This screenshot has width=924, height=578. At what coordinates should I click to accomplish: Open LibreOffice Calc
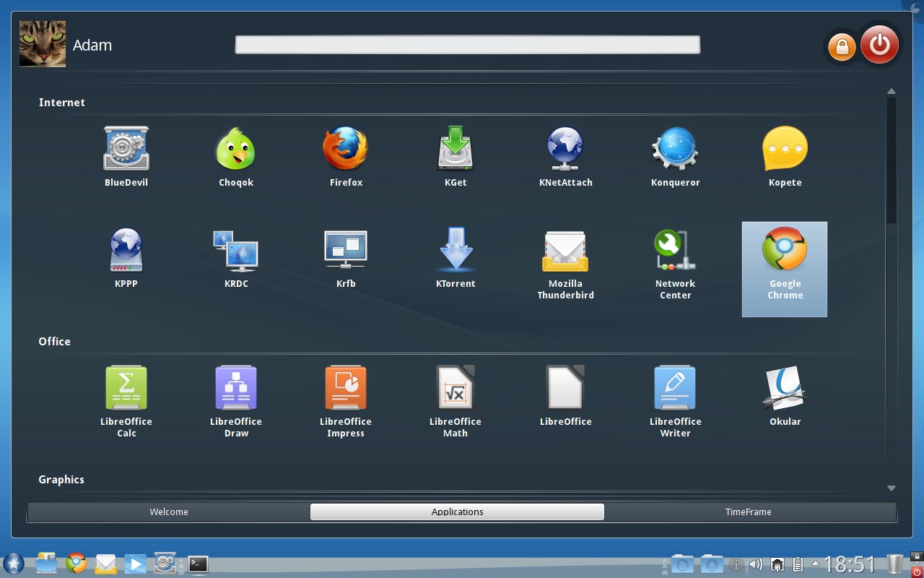(126, 402)
